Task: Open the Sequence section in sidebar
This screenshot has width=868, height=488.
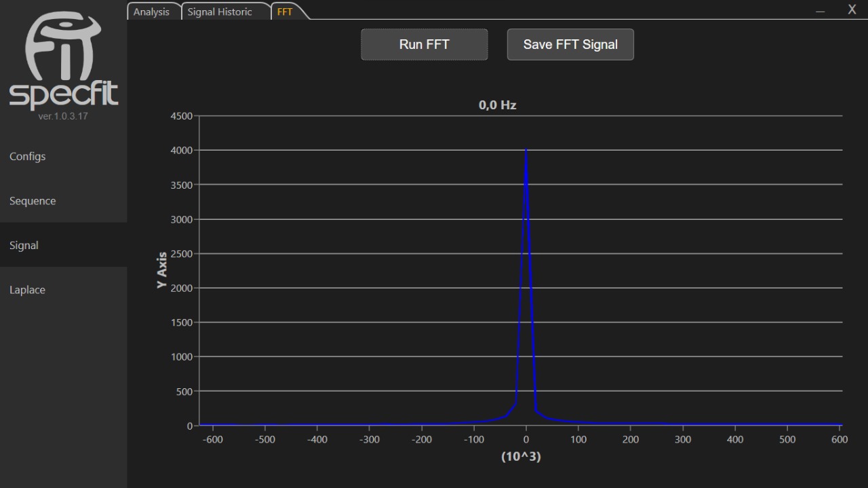Action: tap(32, 200)
